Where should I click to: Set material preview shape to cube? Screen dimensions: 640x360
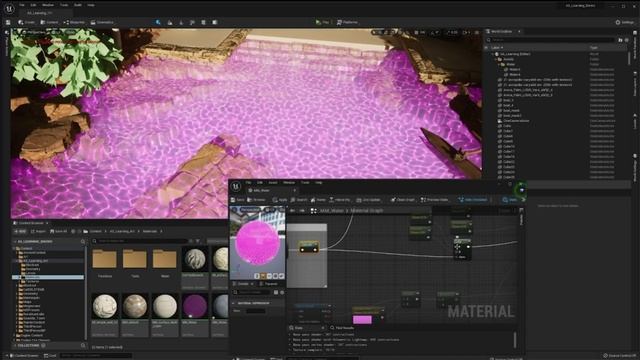[275, 276]
